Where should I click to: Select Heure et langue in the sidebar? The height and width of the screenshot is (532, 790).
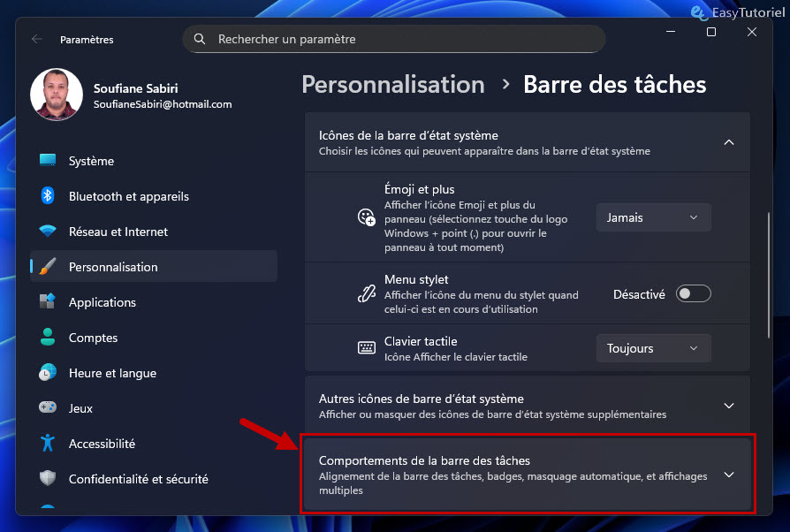[111, 373]
